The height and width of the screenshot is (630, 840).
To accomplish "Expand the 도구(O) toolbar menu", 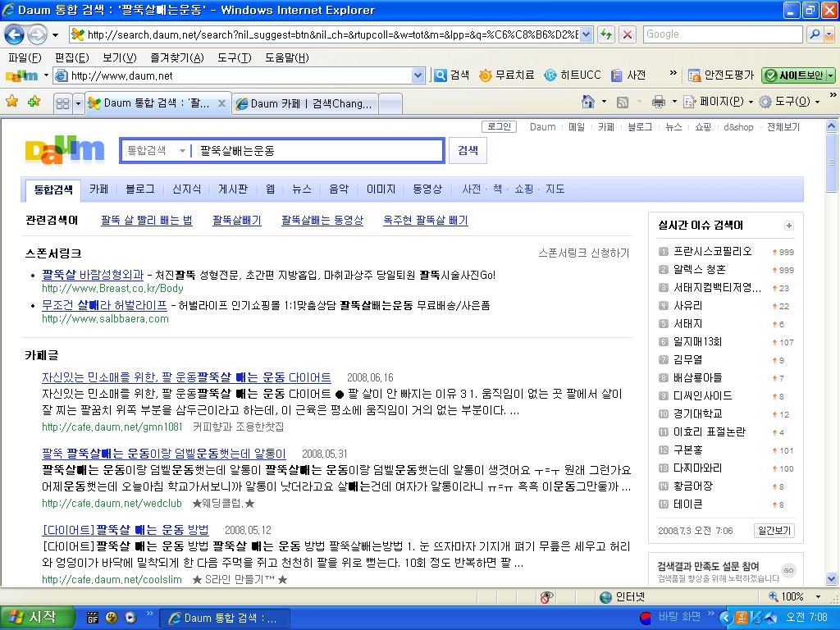I will [790, 101].
